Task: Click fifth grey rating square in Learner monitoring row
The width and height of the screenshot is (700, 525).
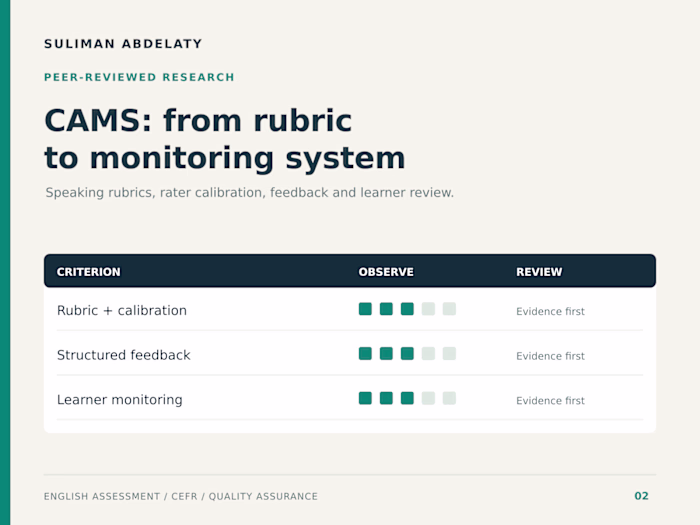Action: 449,398
